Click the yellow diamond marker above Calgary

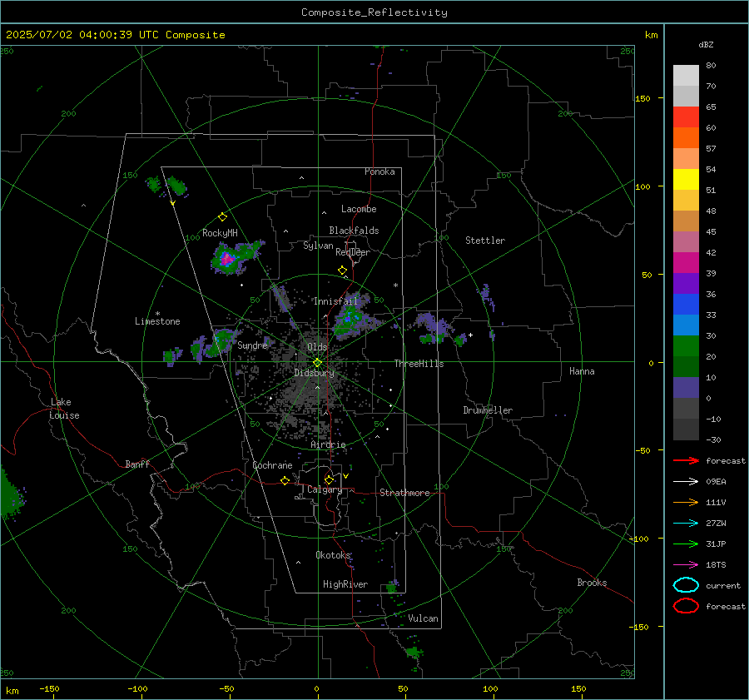point(329,479)
